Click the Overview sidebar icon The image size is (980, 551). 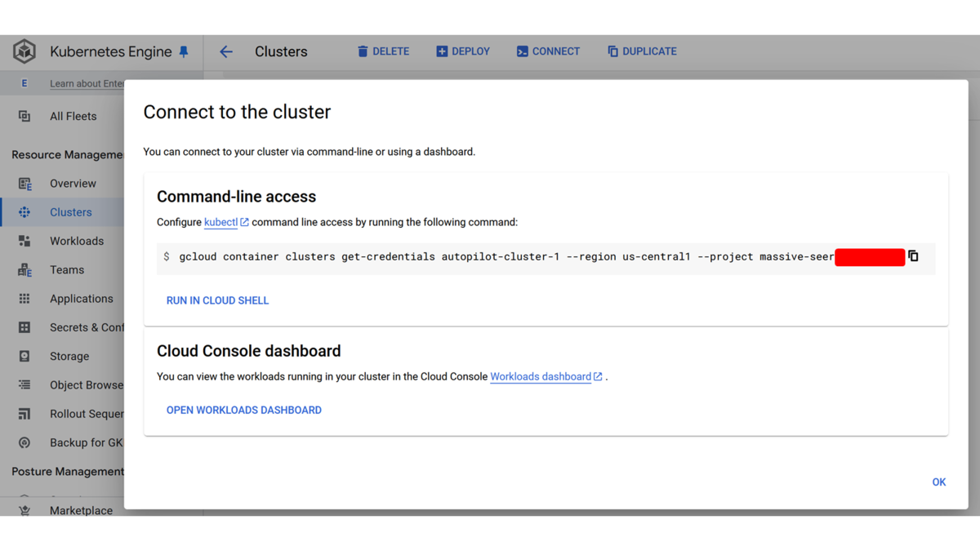tap(24, 184)
